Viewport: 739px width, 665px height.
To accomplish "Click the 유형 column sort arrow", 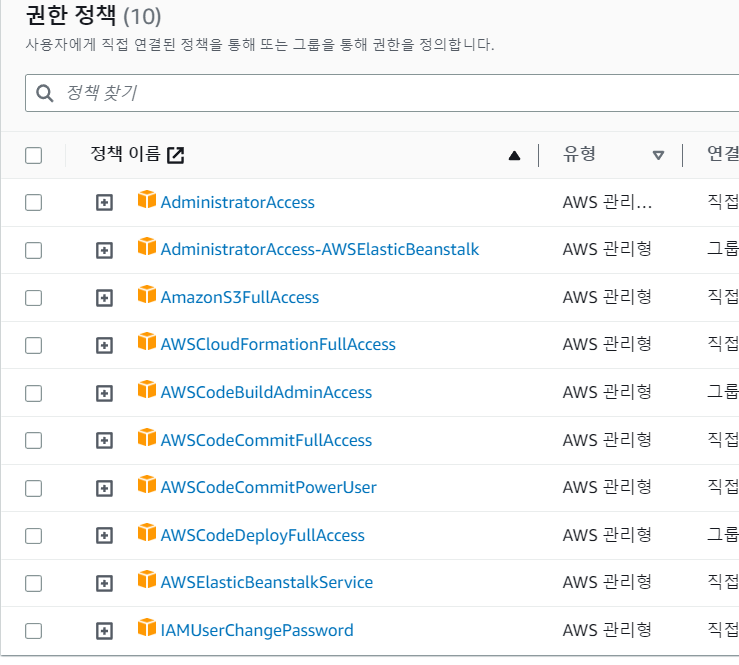I will tap(658, 155).
